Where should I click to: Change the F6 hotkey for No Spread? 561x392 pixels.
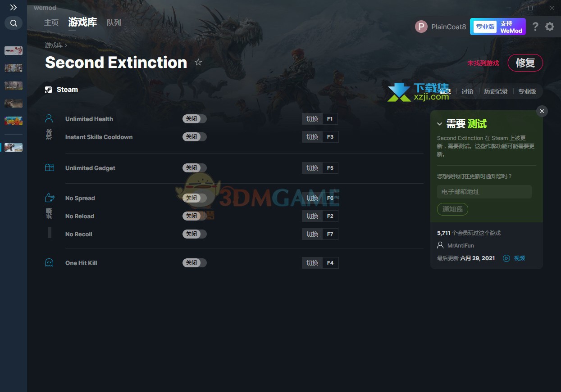coord(330,198)
